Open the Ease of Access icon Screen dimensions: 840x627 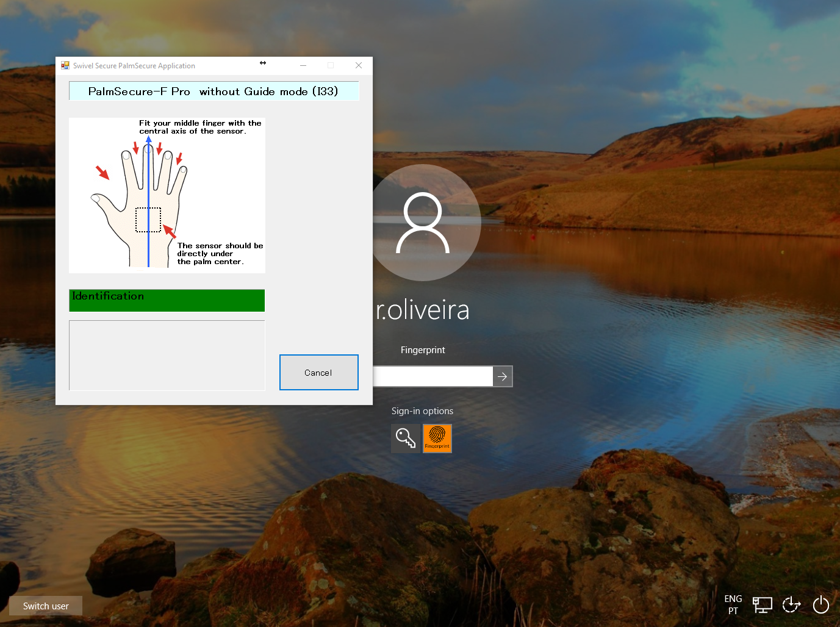tap(791, 604)
